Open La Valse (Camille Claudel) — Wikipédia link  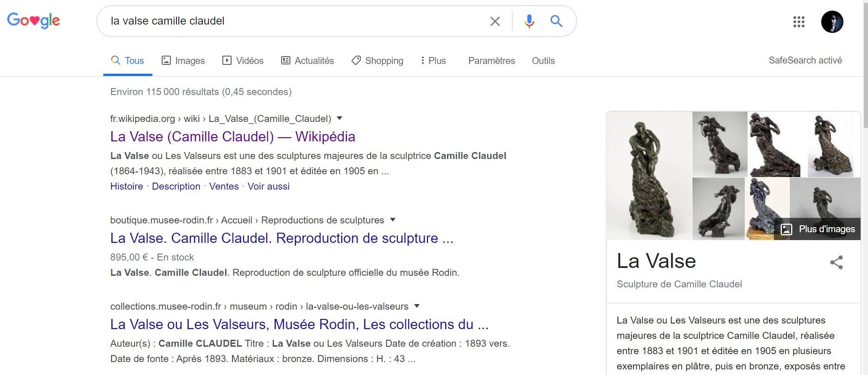(x=233, y=137)
